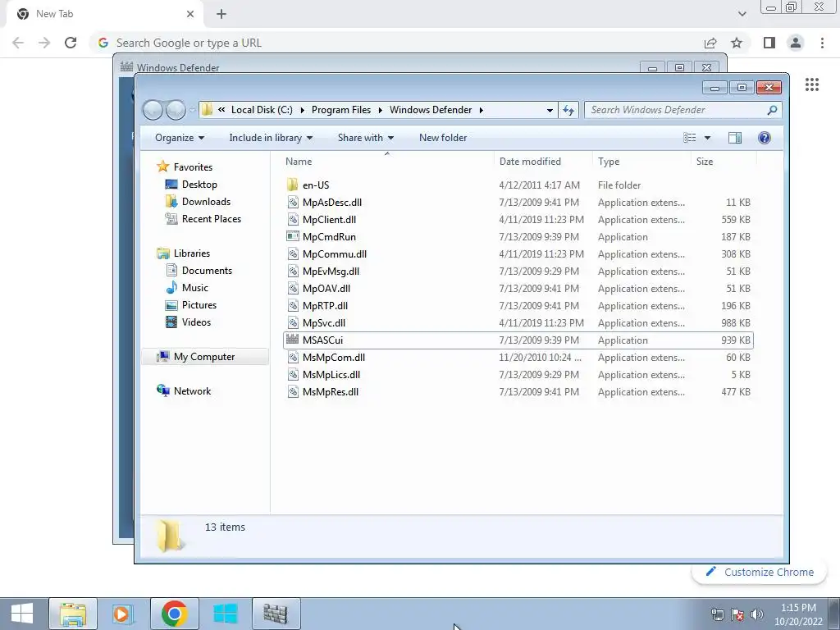Viewport: 840px width, 630px height.
Task: Open the Include in library dropdown
Action: coord(271,138)
